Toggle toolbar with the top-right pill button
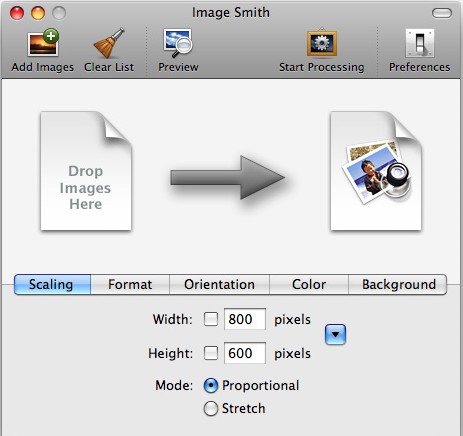The image size is (463, 436). (442, 13)
